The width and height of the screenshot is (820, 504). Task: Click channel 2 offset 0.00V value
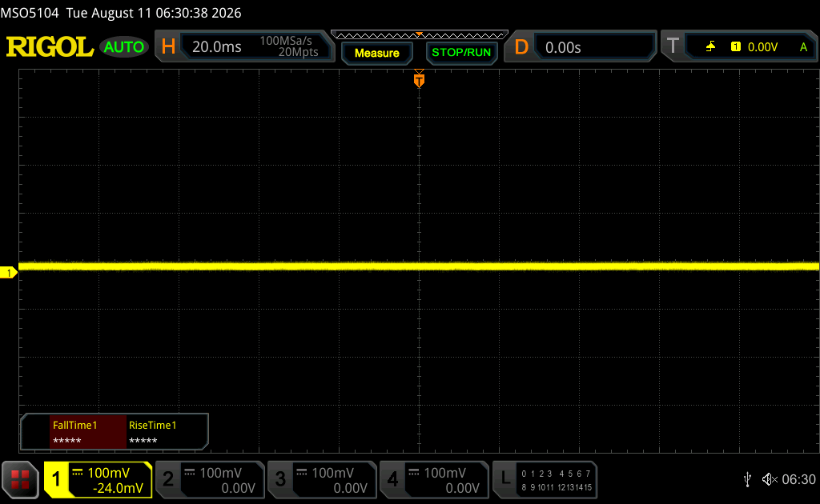pos(239,488)
